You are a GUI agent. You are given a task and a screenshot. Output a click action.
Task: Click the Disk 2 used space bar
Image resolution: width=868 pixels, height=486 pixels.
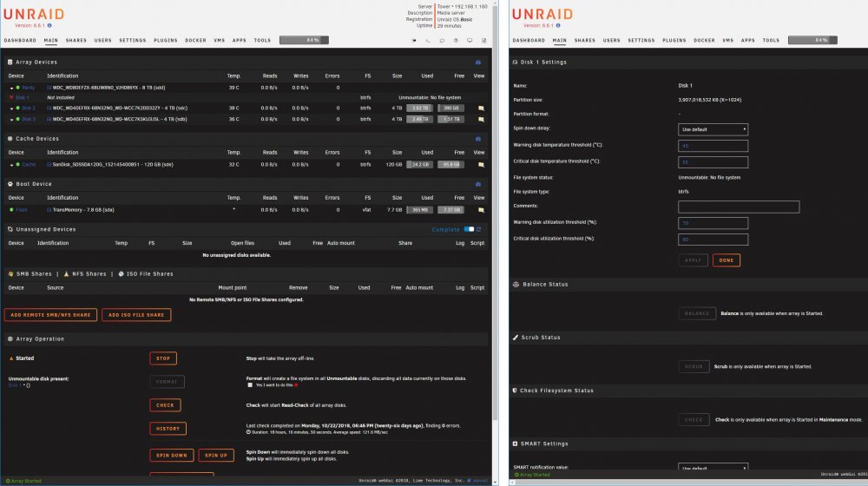pyautogui.click(x=419, y=108)
